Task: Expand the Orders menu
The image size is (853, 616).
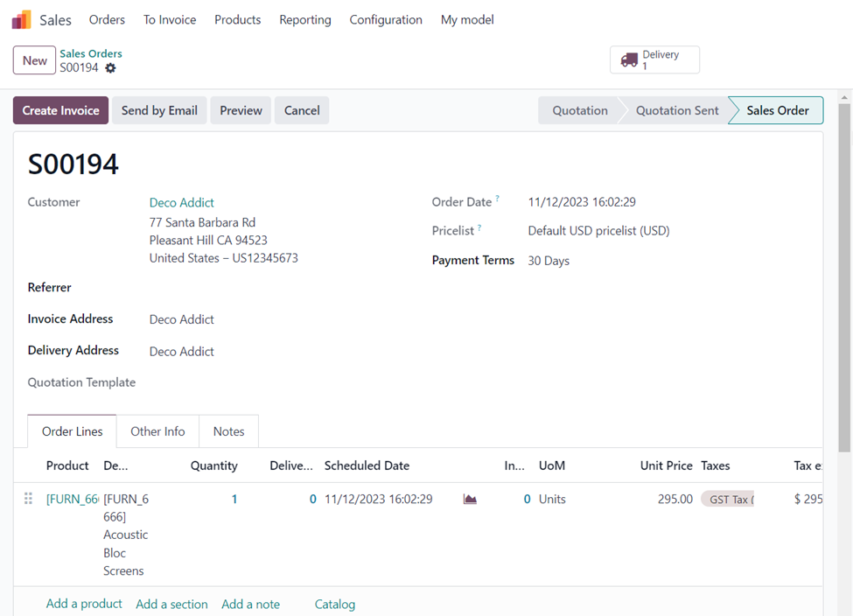Action: click(107, 19)
